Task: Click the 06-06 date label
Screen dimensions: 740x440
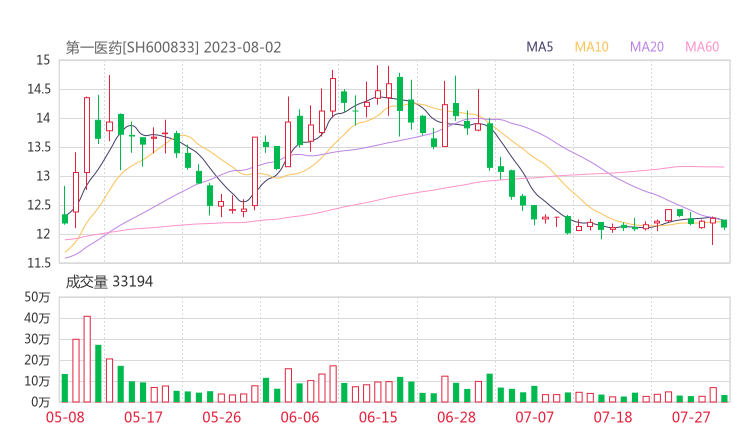Action: (300, 417)
